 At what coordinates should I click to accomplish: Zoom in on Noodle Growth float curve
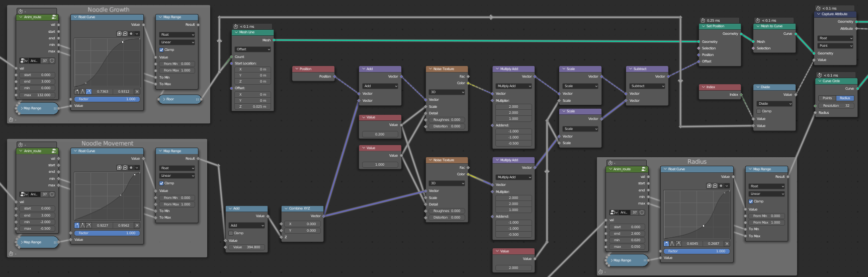(x=119, y=34)
